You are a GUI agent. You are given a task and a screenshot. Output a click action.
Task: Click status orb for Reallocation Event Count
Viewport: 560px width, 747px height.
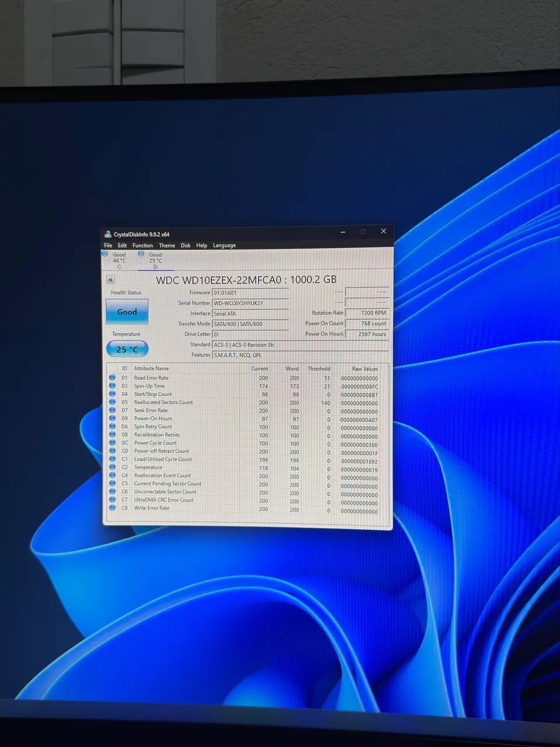click(x=112, y=476)
